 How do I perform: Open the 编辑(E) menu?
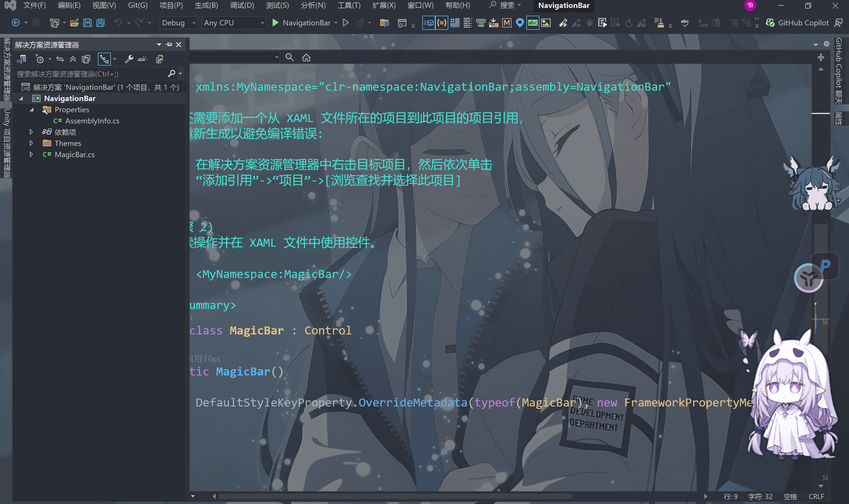click(69, 5)
